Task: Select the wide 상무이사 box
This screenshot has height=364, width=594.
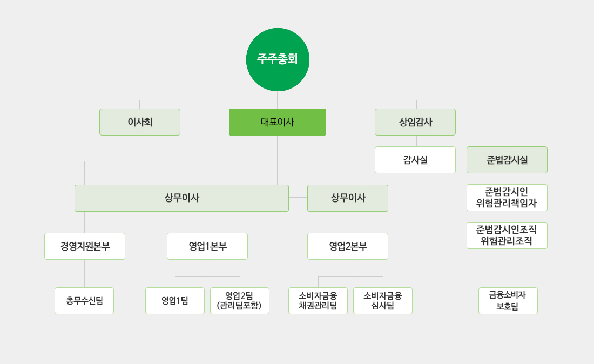Action: [181, 198]
